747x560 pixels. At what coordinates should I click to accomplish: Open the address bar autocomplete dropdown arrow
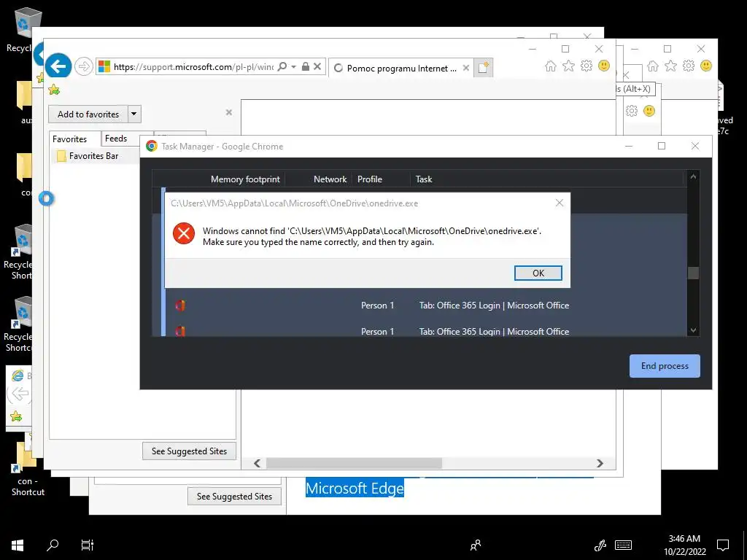(x=293, y=66)
